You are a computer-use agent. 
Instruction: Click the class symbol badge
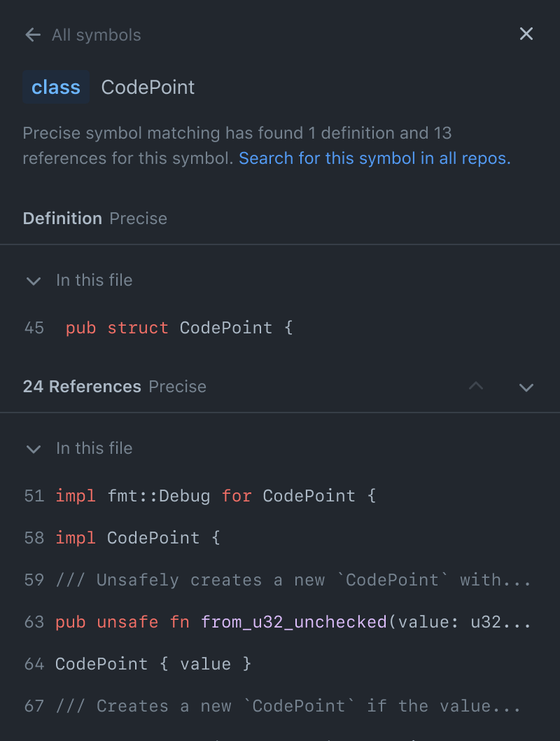tap(56, 88)
